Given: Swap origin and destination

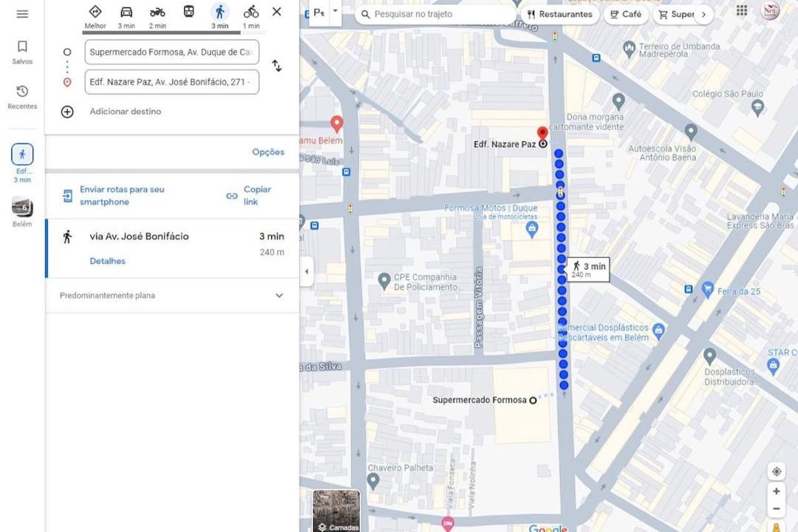Looking at the screenshot, I should click(x=277, y=66).
